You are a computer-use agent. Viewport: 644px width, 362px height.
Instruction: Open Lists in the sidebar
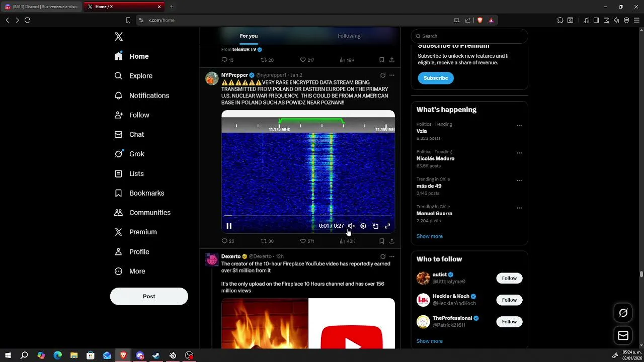tap(129, 173)
